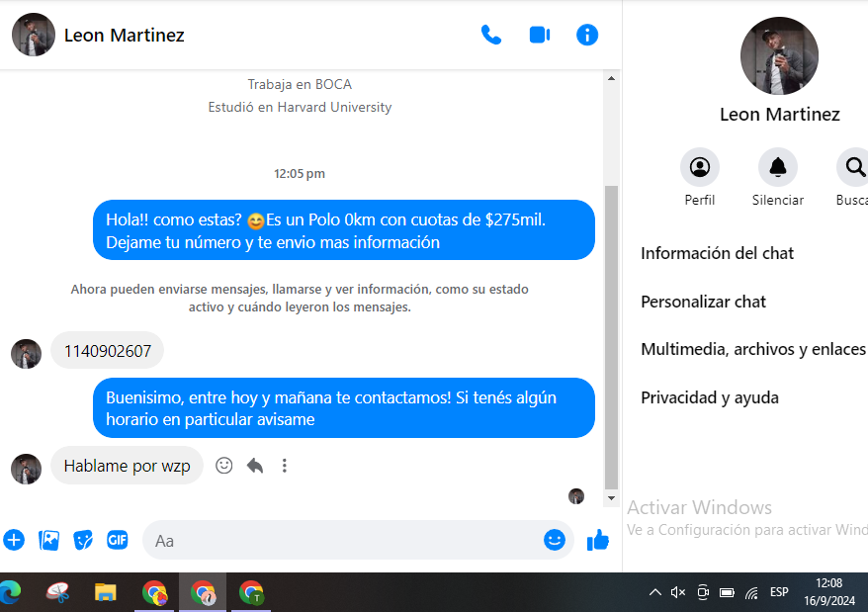This screenshot has width=868, height=612.
Task: Open the plus more-actions menu
Action: coord(14,540)
